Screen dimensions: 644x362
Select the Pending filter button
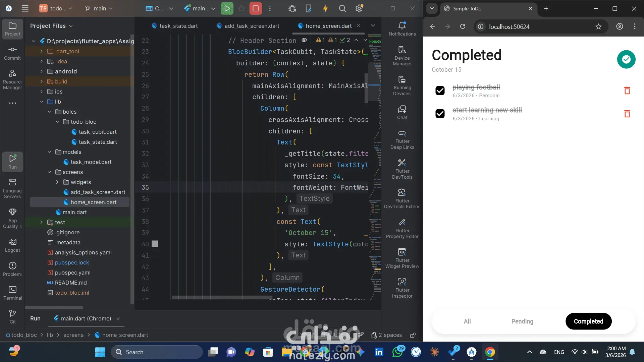[x=522, y=321]
